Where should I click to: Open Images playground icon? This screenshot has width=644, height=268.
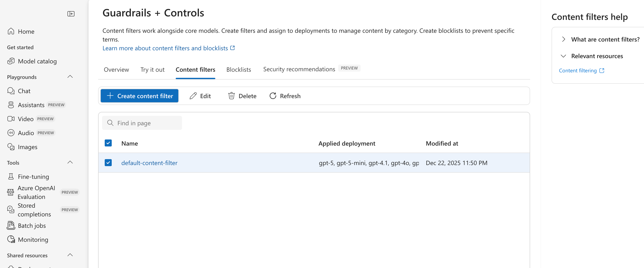(11, 147)
